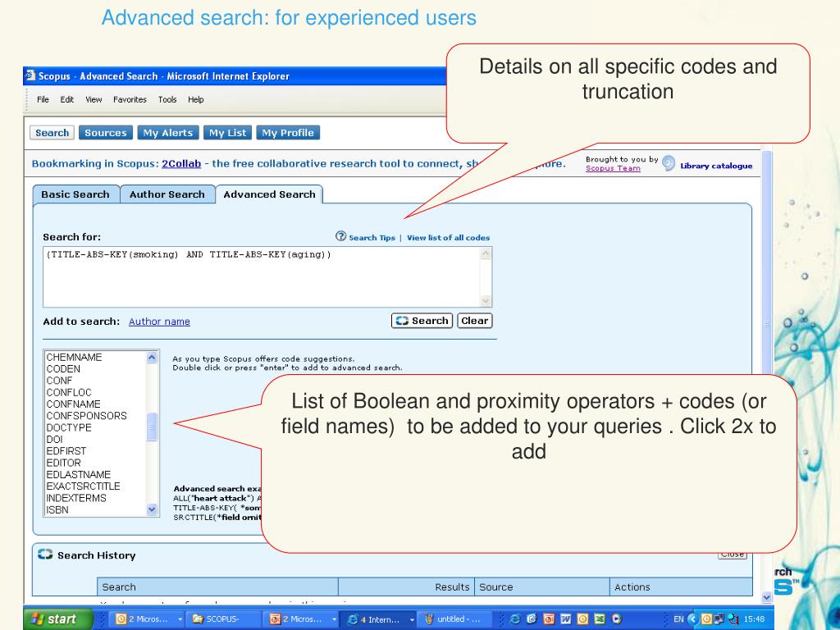Screen dimensions: 840x630
Task: Open the Tools menu
Action: point(167,99)
